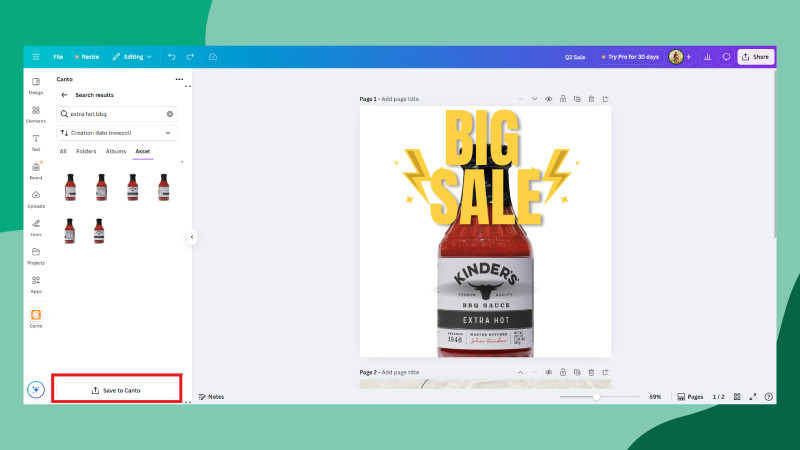This screenshot has width=800, height=450.
Task: Move Page 1 down with chevron
Action: (x=534, y=99)
